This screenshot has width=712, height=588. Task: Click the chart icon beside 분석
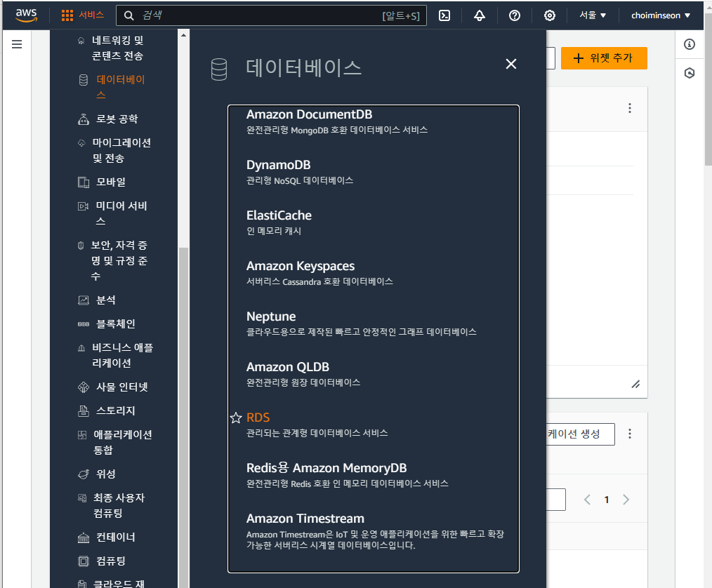tap(84, 300)
